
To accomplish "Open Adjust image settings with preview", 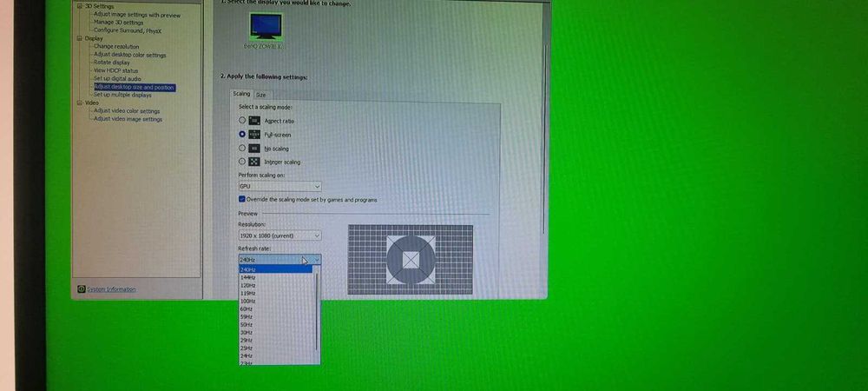I will coord(137,15).
